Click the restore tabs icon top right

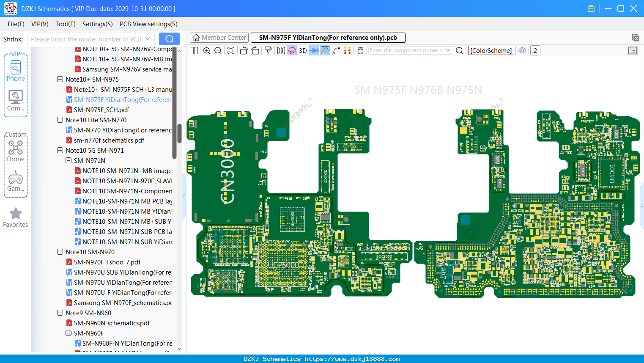coord(635,38)
